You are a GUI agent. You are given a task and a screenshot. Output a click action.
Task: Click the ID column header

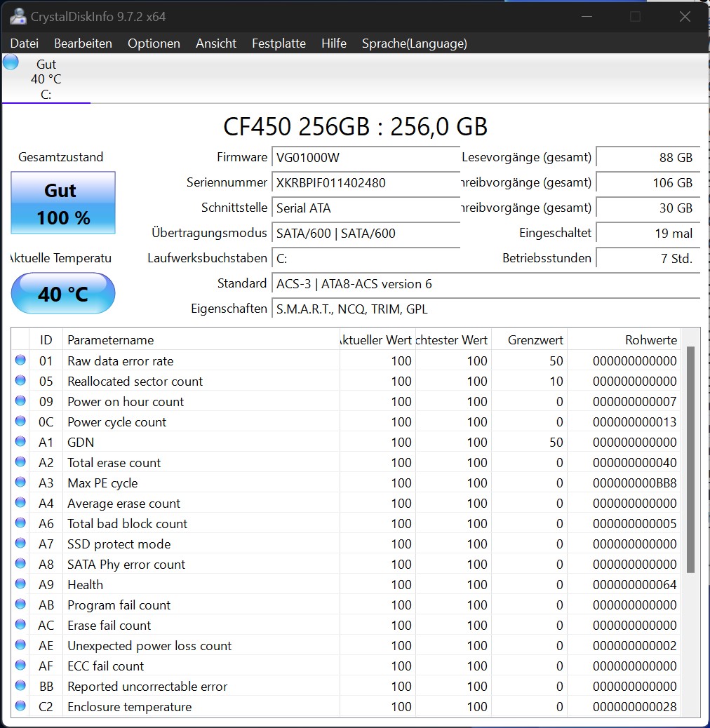[46, 340]
